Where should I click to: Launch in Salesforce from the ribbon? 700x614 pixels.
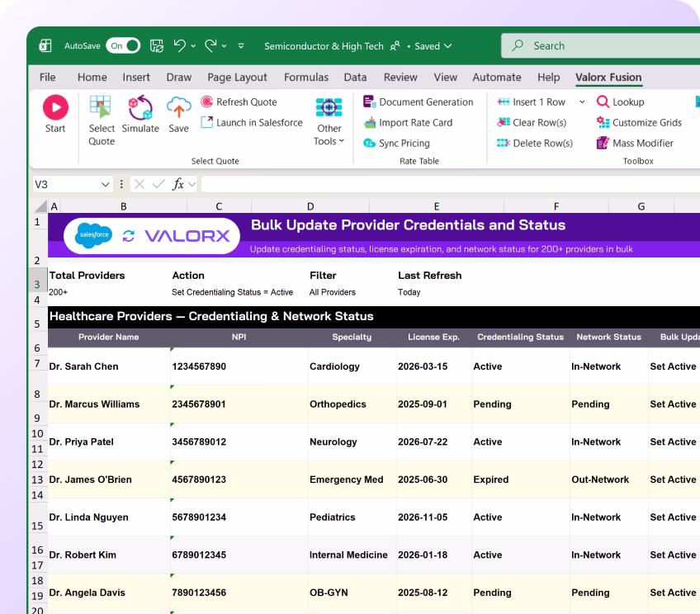(251, 122)
